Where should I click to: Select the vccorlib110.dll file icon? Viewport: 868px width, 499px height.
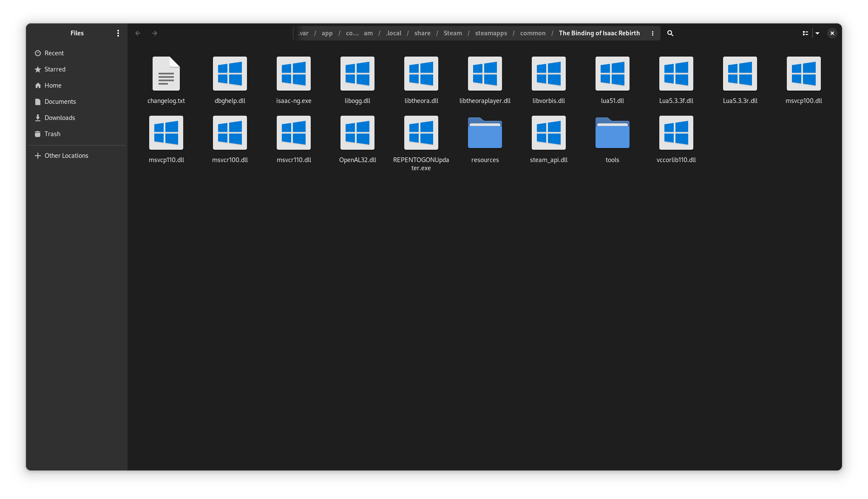coord(676,133)
